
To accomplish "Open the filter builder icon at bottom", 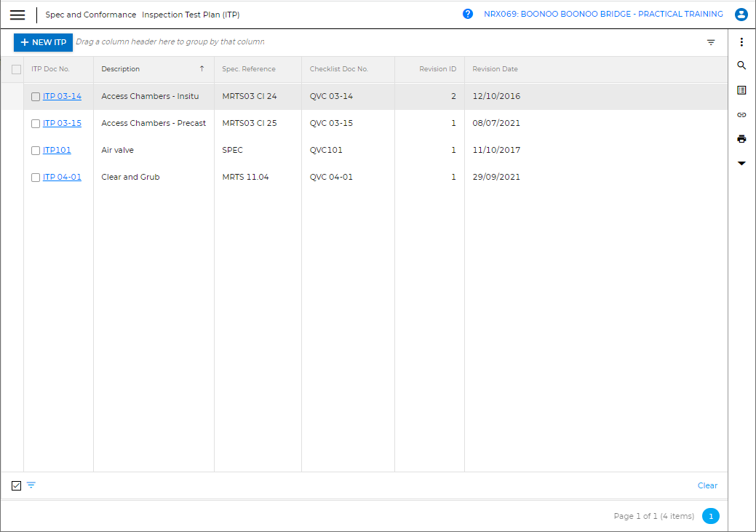I will coord(31,485).
